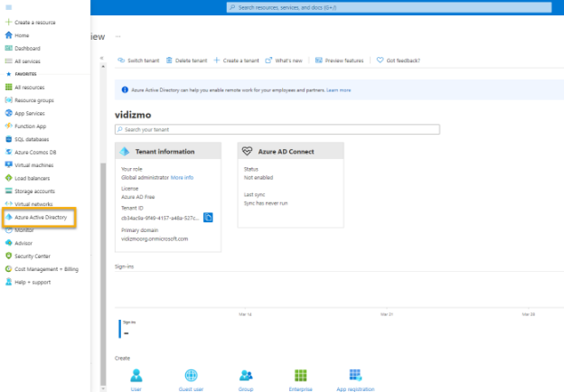This screenshot has height=392, width=564.
Task: Collapse the portal hamburger menu
Action: 7,6
